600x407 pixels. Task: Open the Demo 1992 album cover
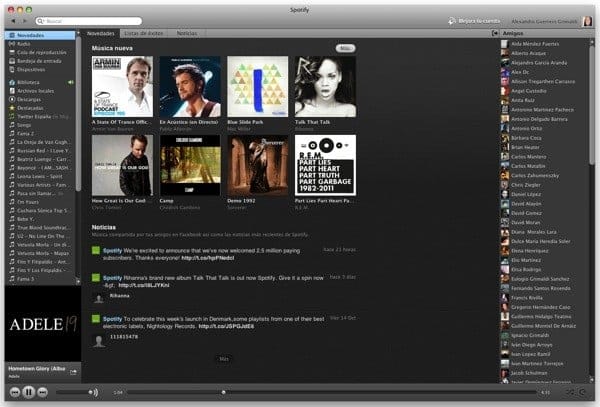(x=258, y=165)
